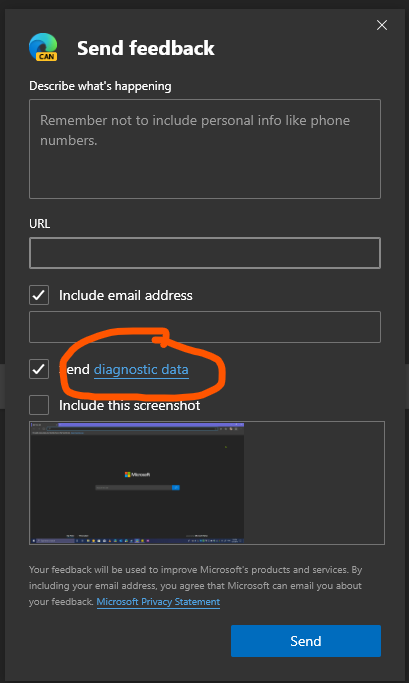Image resolution: width=409 pixels, height=683 pixels.
Task: Open the diagnostic data link
Action: click(x=141, y=369)
